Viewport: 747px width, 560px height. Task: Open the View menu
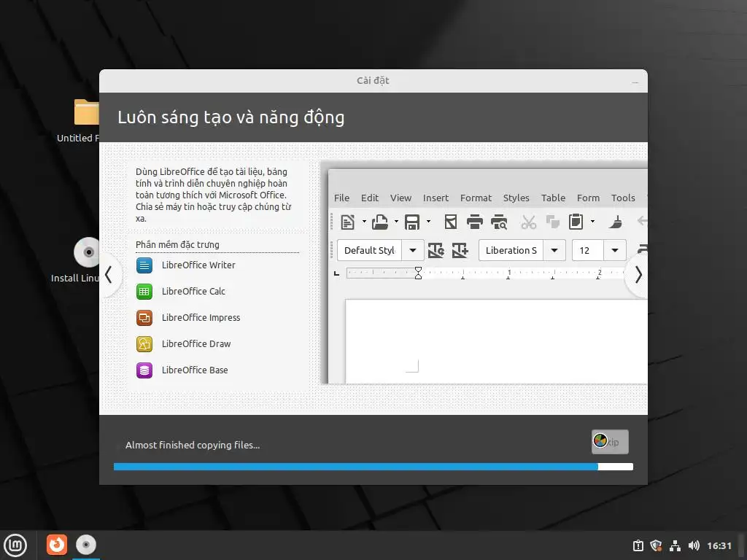click(400, 198)
